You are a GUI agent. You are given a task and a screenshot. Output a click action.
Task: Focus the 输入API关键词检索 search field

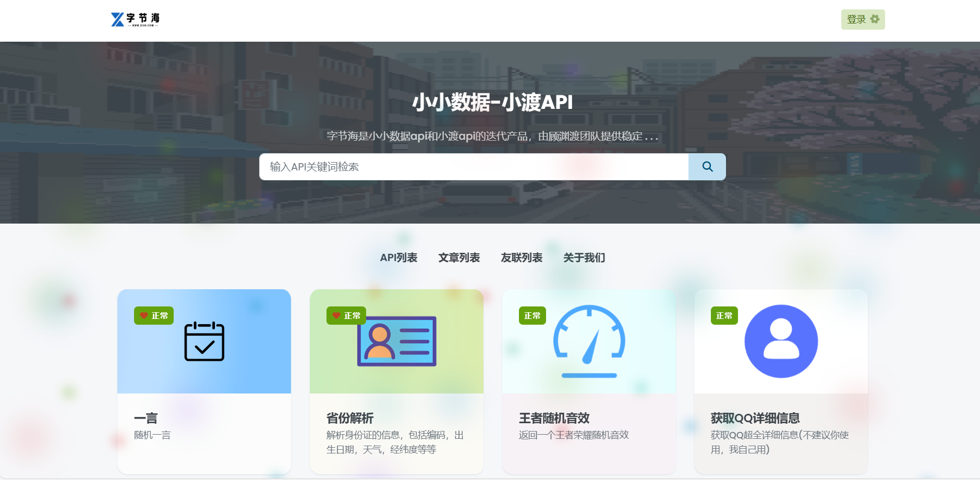(474, 167)
